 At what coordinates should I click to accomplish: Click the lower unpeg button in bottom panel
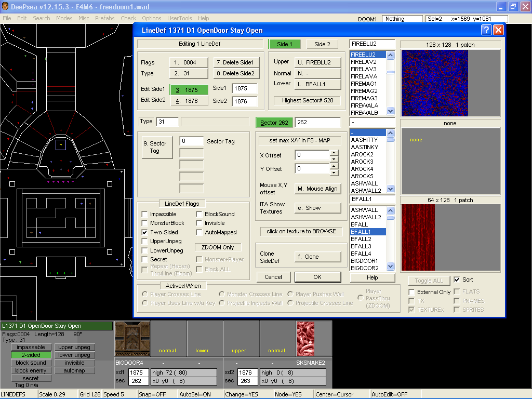(74, 355)
